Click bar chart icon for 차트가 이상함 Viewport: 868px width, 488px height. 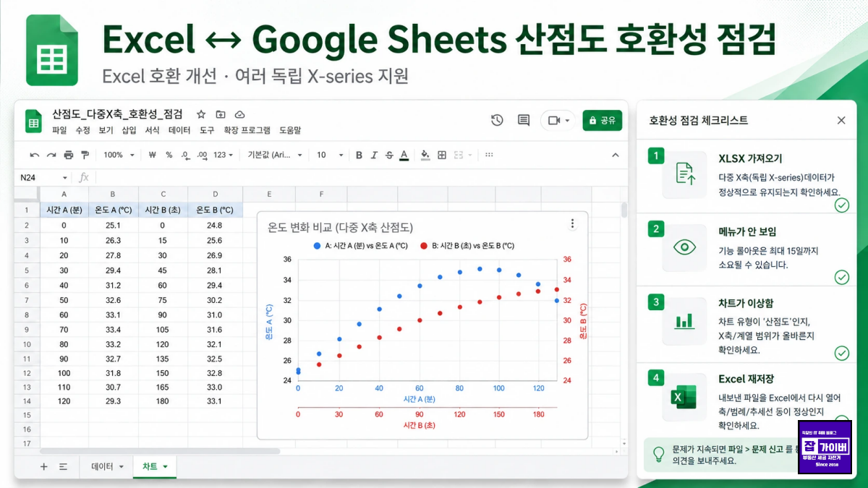pyautogui.click(x=684, y=320)
